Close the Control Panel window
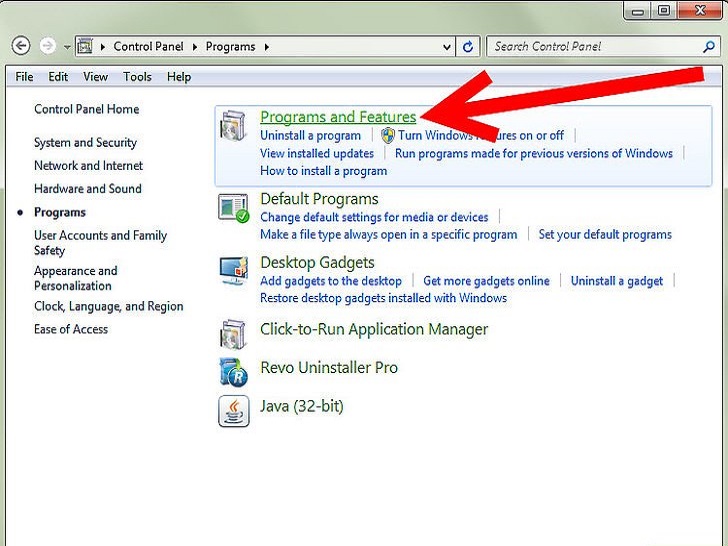The image size is (728, 546). pos(700,10)
